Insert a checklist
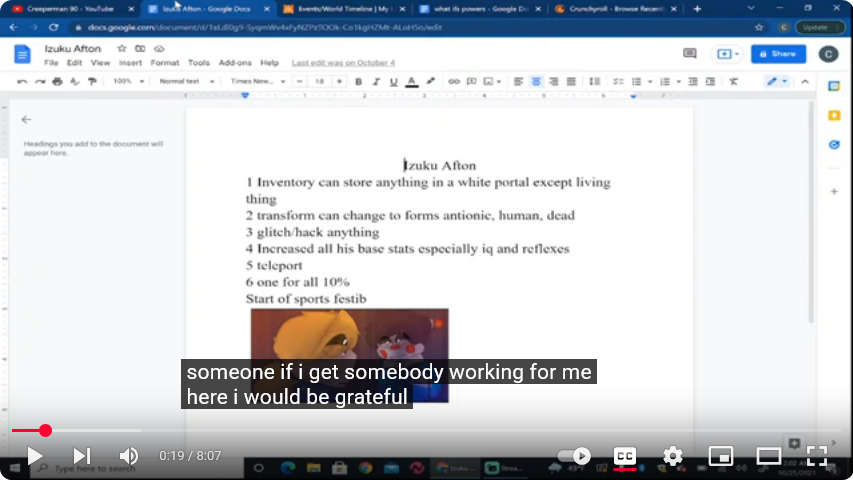 618,82
